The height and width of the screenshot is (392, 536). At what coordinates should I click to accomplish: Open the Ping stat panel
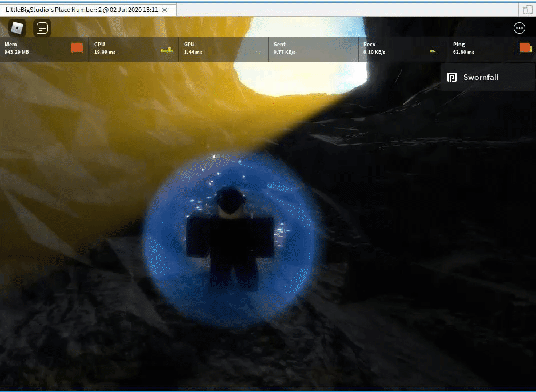[492, 49]
